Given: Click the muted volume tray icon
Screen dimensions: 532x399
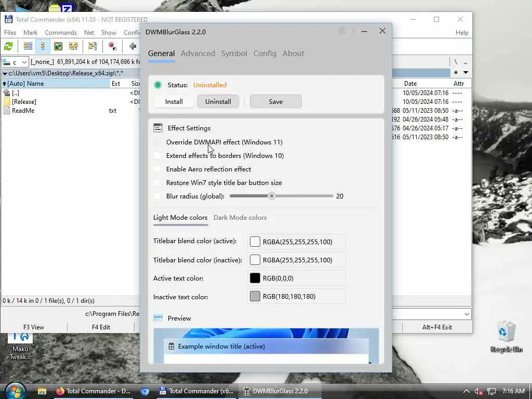Looking at the screenshot, I should [x=478, y=392].
